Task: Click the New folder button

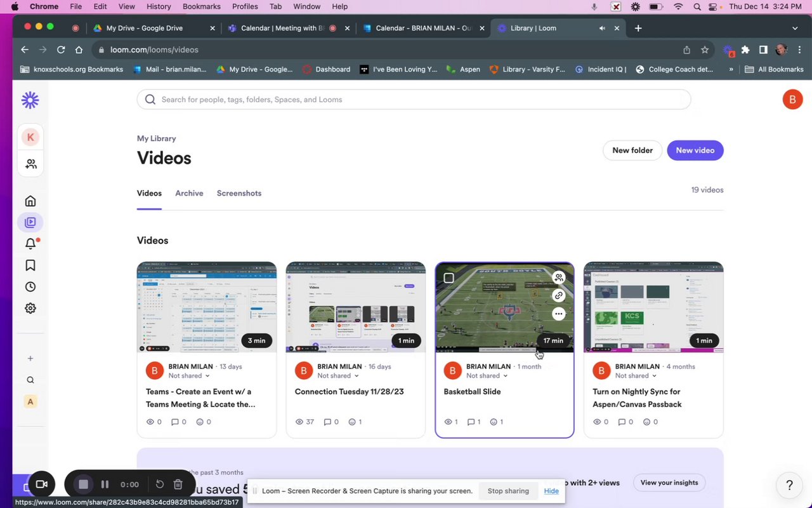Action: coord(632,150)
